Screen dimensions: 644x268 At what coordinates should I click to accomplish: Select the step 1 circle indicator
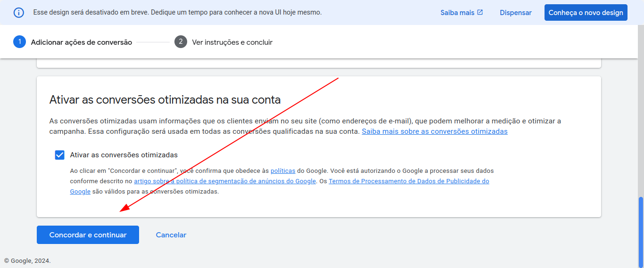pos(19,42)
